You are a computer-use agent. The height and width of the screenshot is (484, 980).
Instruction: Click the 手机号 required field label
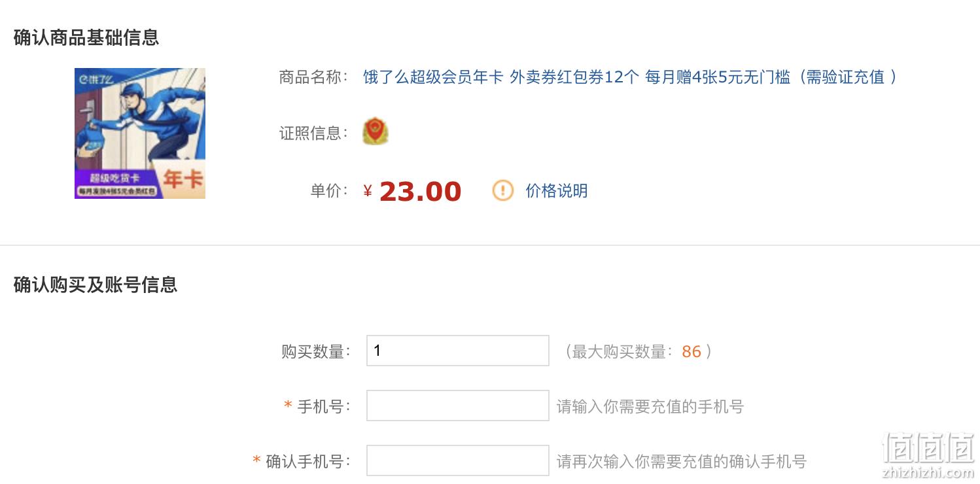317,406
